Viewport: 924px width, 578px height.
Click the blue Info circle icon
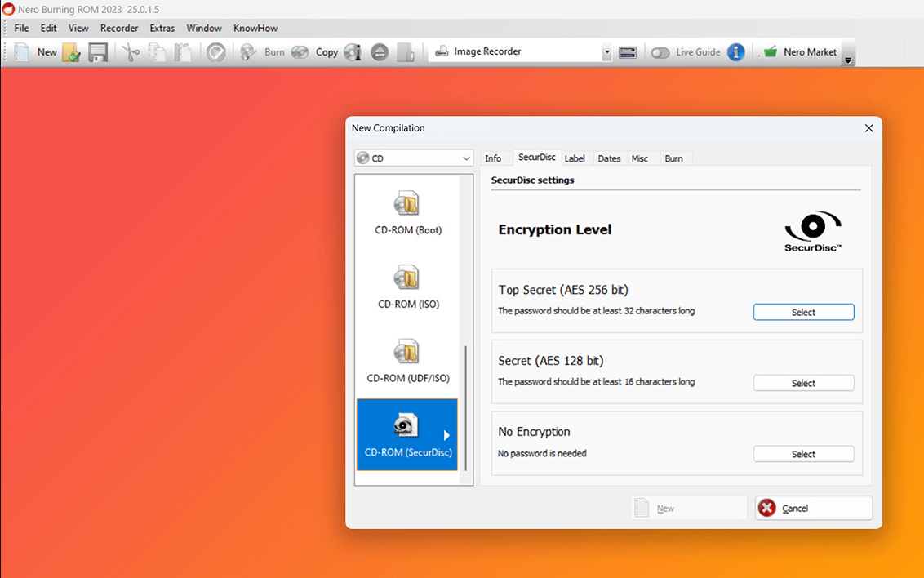736,52
